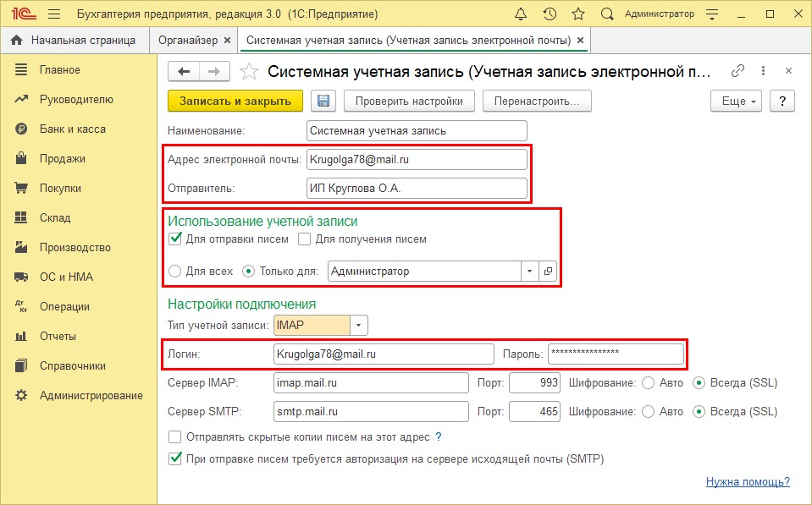Click the Справочники books icon
812x505 pixels.
point(21,365)
